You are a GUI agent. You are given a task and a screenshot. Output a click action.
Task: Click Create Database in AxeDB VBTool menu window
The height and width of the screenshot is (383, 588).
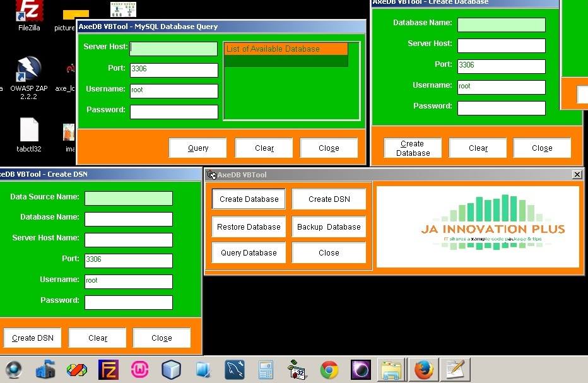pos(249,199)
